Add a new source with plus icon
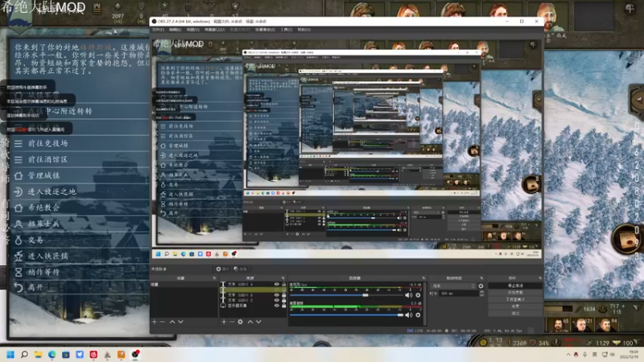644x362 pixels. coord(224,322)
